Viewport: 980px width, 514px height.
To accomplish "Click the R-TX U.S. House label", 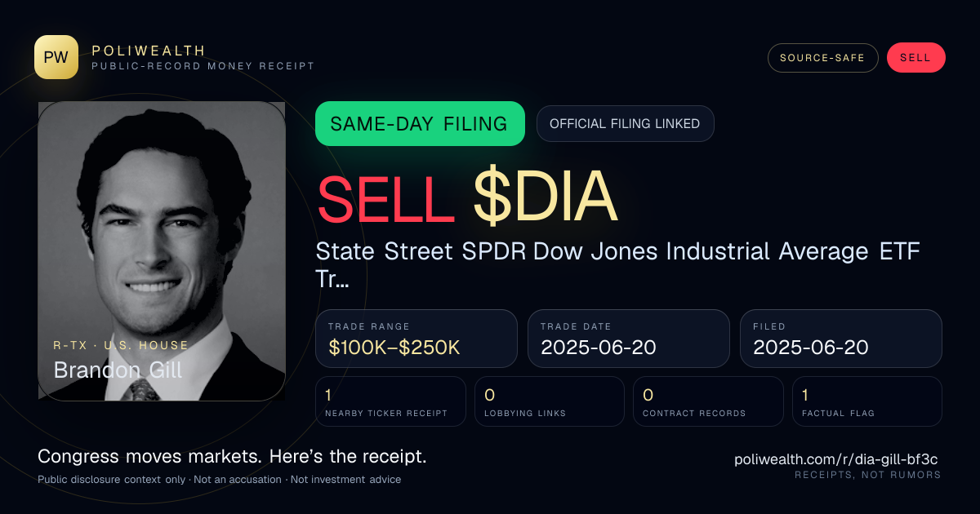I will point(121,345).
